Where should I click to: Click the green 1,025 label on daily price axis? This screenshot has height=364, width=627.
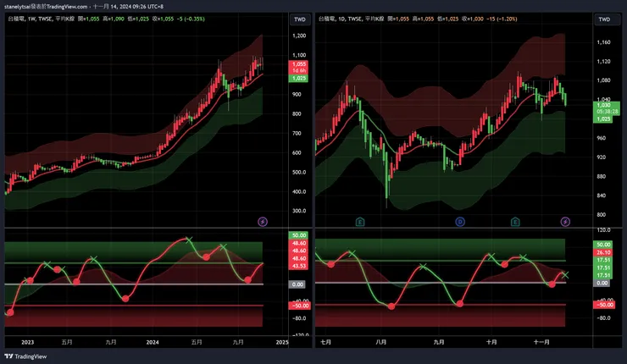[603, 119]
